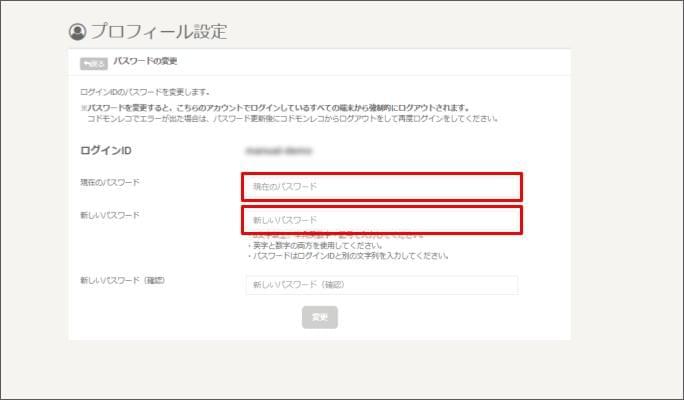Focus the 現在のパスワード input field
Image resolution: width=684 pixels, height=400 pixels.
pos(381,186)
